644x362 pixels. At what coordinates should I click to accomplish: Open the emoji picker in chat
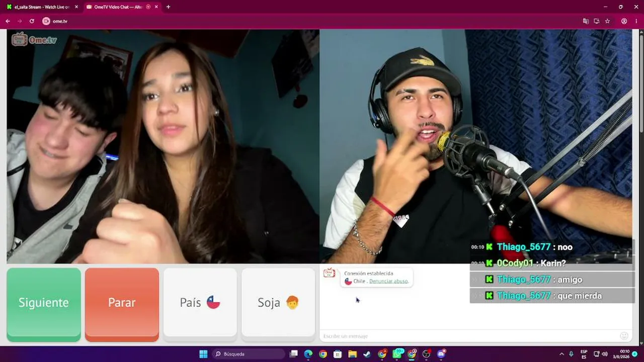click(624, 336)
